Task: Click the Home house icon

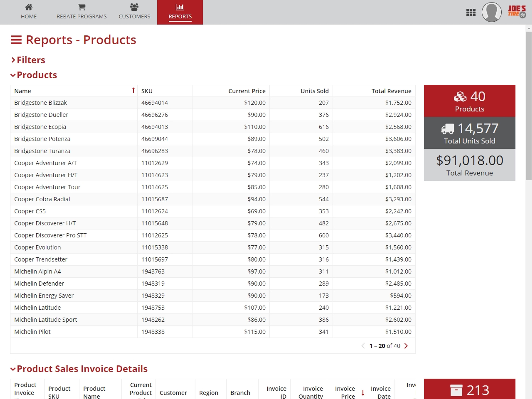Action: pos(29,7)
